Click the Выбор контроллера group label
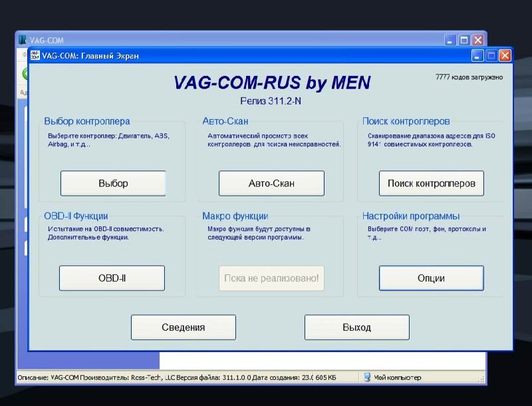Image resolution: width=532 pixels, height=406 pixels. pos(87,121)
